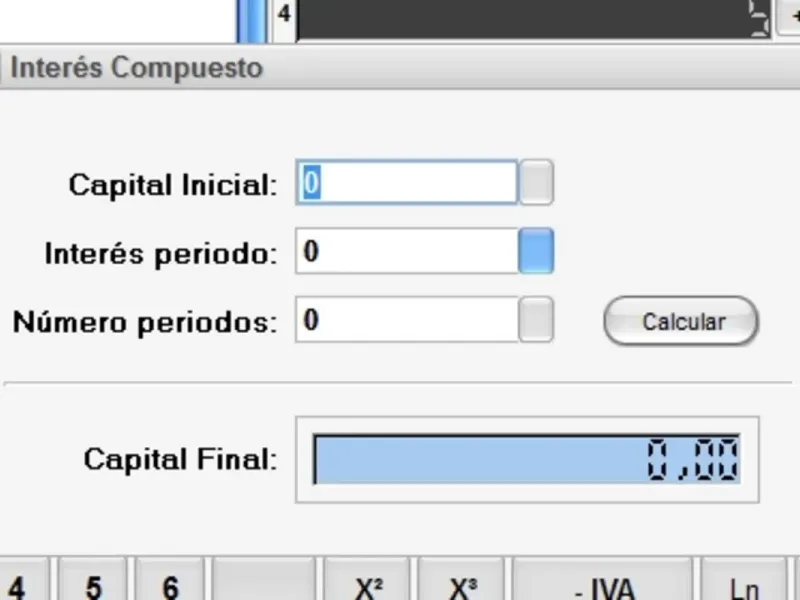Click the Capital Final result display

coord(527,460)
